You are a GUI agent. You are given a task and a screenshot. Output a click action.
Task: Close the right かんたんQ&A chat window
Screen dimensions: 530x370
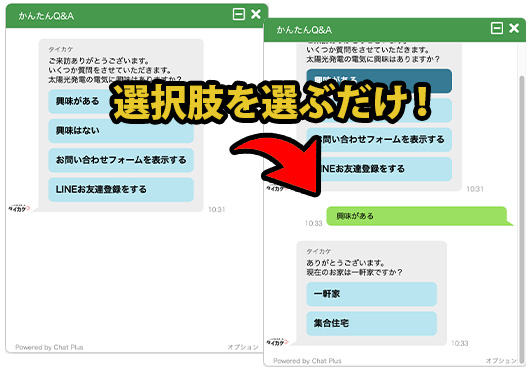[x=514, y=28]
